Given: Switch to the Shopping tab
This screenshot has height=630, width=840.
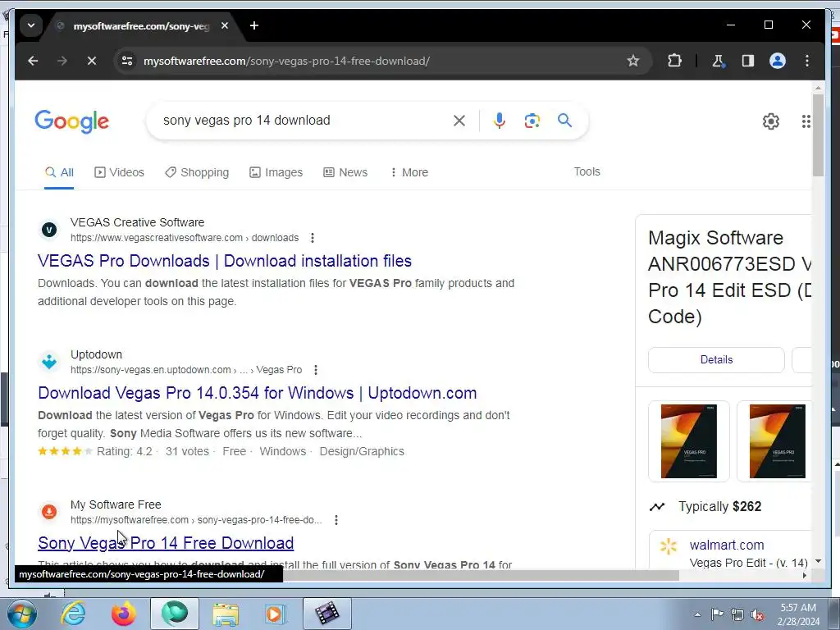Looking at the screenshot, I should pyautogui.click(x=197, y=172).
